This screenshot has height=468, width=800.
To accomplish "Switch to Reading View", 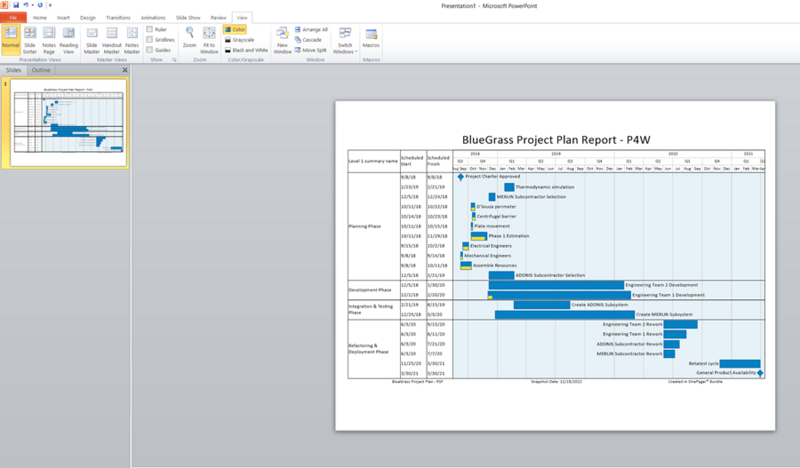I will pyautogui.click(x=68, y=40).
